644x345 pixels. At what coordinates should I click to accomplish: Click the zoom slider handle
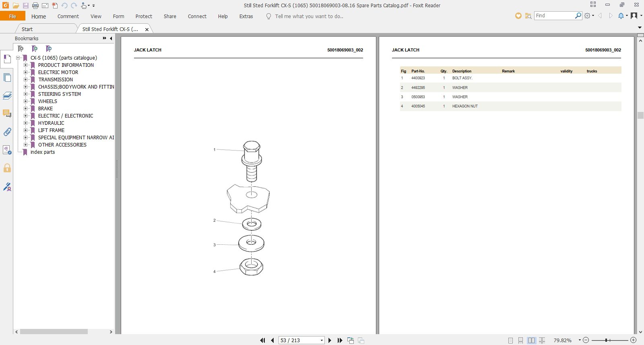click(606, 340)
